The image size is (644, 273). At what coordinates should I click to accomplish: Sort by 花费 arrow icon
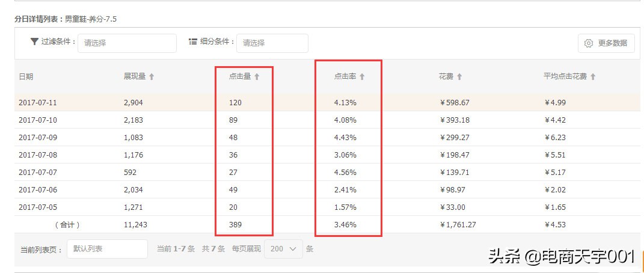459,76
